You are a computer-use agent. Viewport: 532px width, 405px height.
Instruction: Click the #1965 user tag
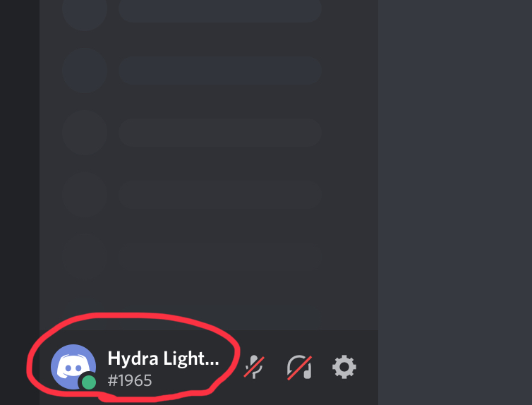tap(130, 380)
